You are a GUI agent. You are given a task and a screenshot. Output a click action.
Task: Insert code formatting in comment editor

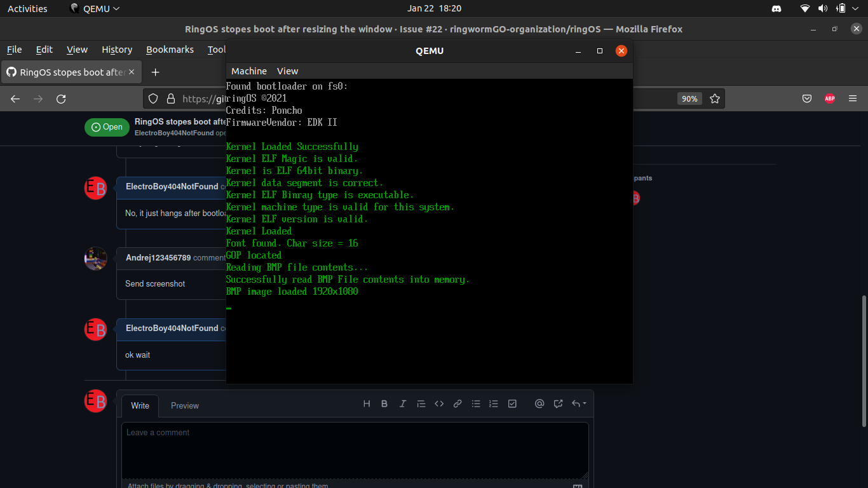439,403
